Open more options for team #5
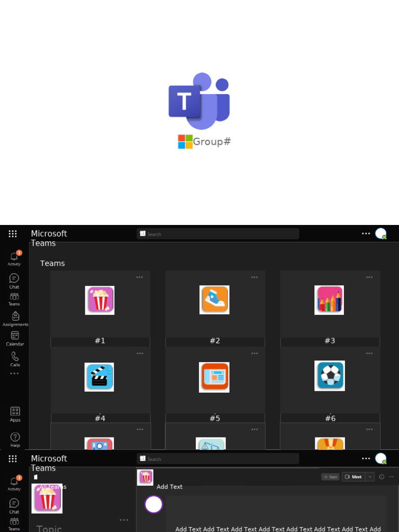Viewport: 399px width, 532px height. coord(255,353)
